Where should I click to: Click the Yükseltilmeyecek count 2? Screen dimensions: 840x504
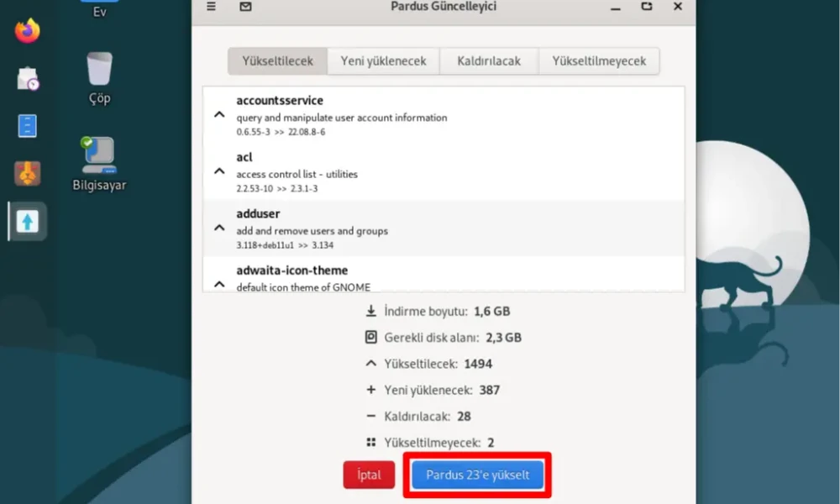click(x=491, y=443)
